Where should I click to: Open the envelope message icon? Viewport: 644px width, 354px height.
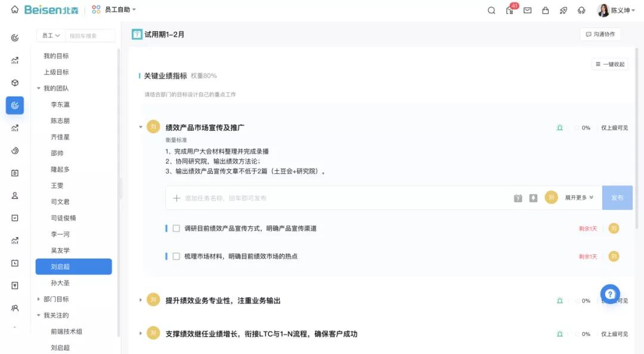[527, 10]
